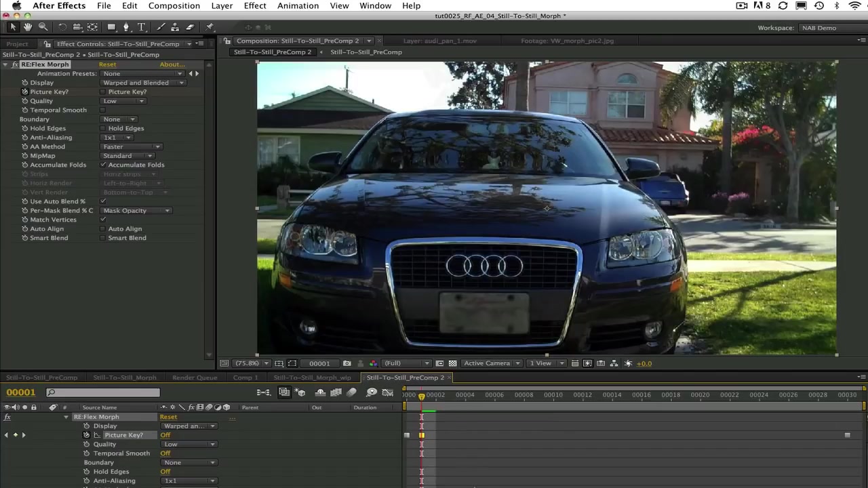Click the 00001 current frame field in viewer
The width and height of the screenshot is (868, 488).
319,363
